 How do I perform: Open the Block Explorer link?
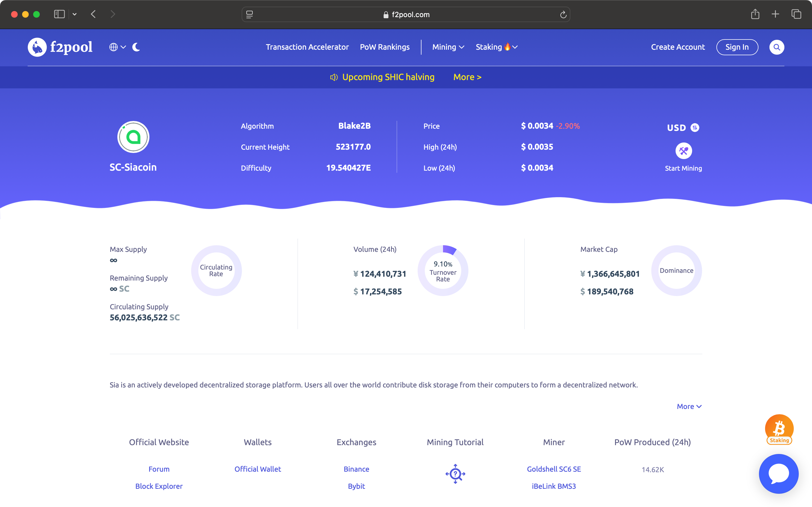(159, 486)
